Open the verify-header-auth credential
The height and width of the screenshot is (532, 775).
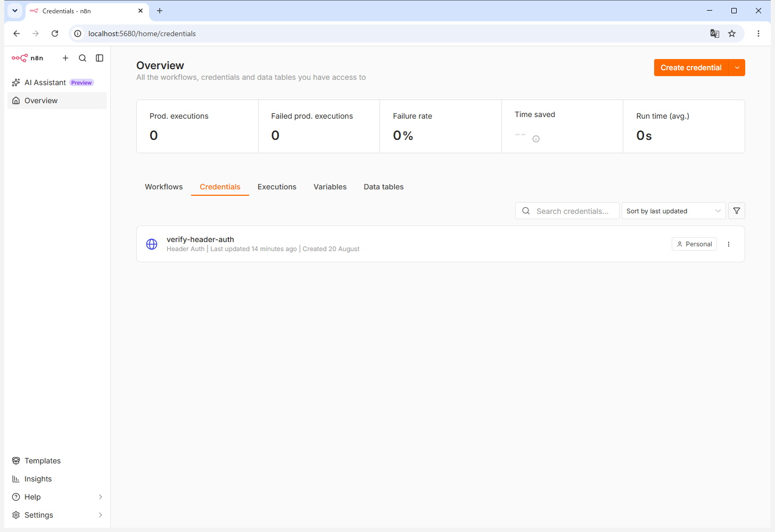(x=441, y=244)
